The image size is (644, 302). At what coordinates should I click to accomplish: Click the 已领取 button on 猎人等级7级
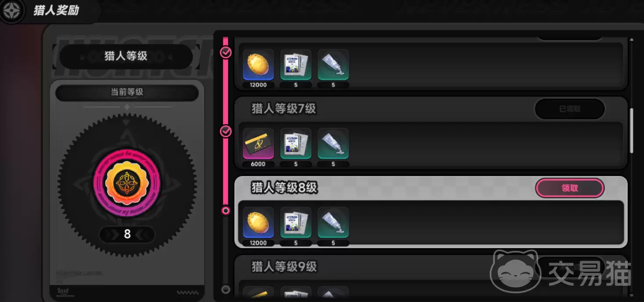pos(569,109)
